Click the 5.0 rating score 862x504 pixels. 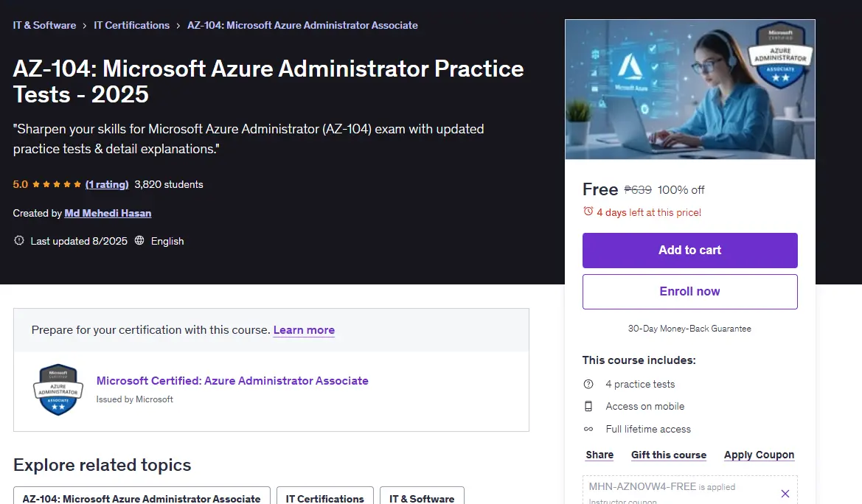21,185
